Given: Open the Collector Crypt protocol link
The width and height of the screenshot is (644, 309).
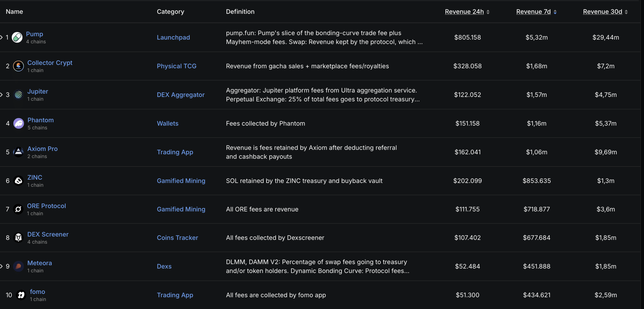Looking at the screenshot, I should tap(50, 63).
